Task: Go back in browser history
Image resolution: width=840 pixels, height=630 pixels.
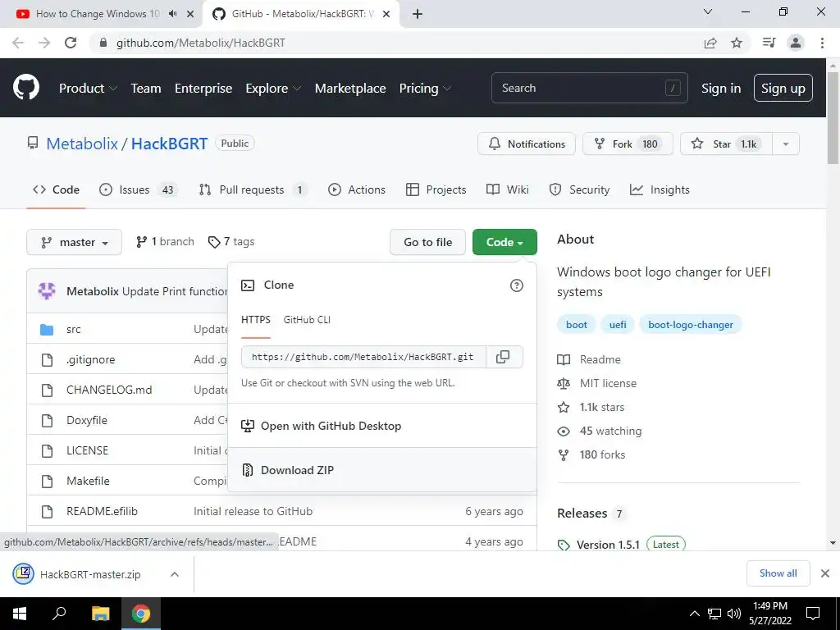Action: click(18, 43)
